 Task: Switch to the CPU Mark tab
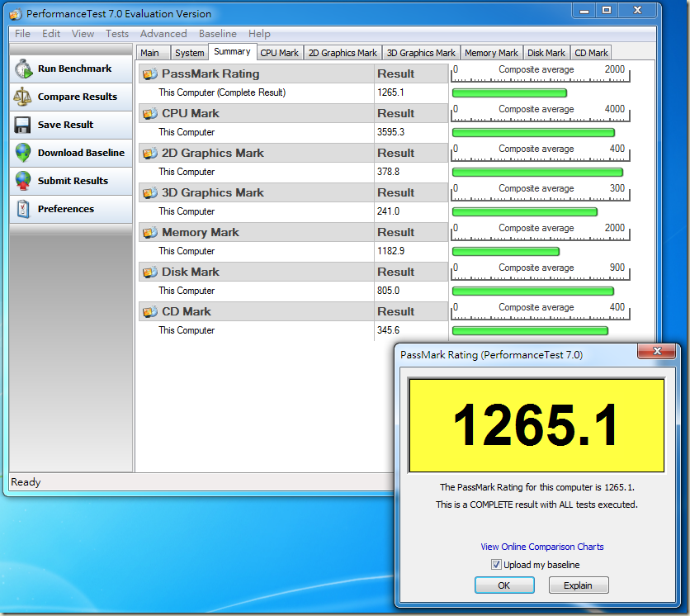[280, 53]
